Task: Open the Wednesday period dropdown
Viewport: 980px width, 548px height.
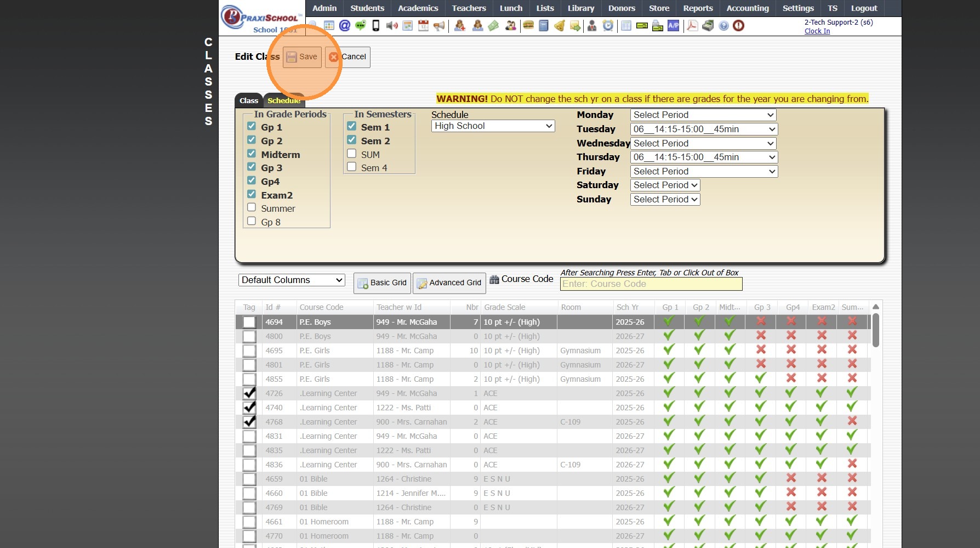Action: point(704,144)
